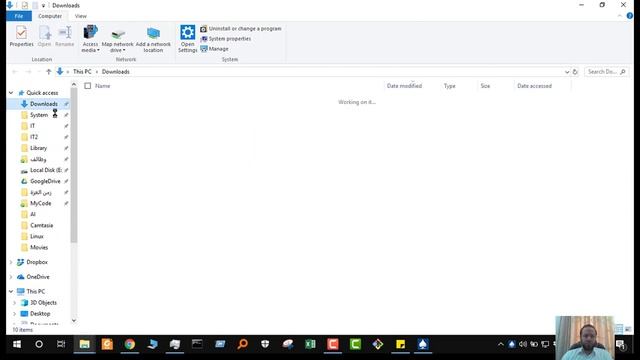Click the Up one level arrow

tap(49, 72)
